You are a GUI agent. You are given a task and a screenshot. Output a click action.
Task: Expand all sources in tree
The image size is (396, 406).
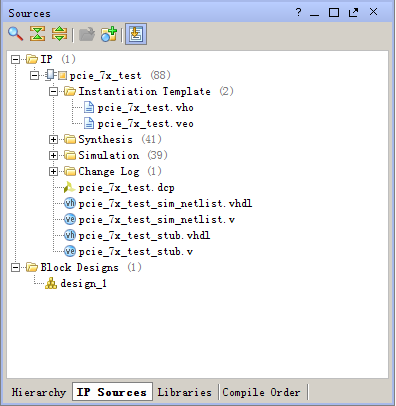pos(59,34)
